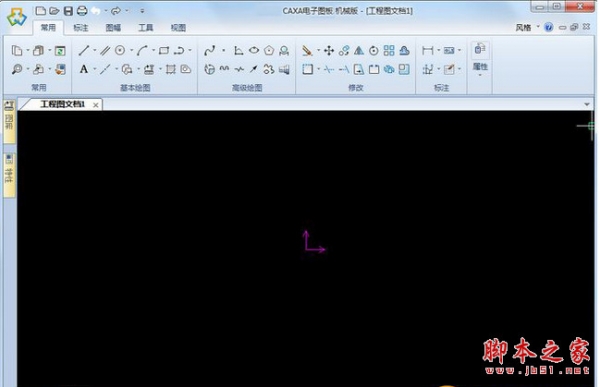Select the Centerline tool
Screen dimensions: 600x387
pos(105,69)
